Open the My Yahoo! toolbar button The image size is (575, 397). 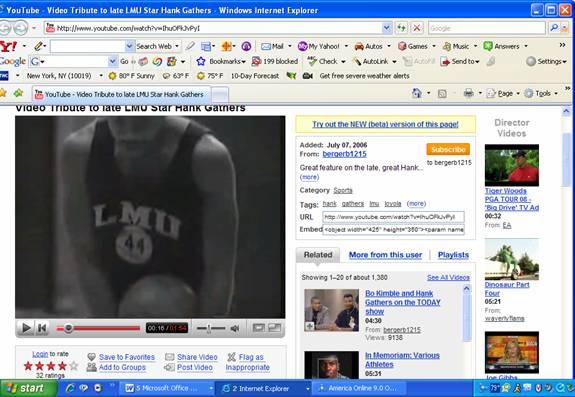[x=319, y=47]
